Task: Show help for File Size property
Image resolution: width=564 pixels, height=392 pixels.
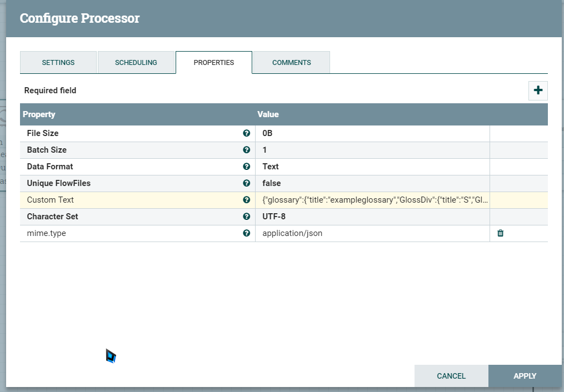Action: [x=246, y=133]
